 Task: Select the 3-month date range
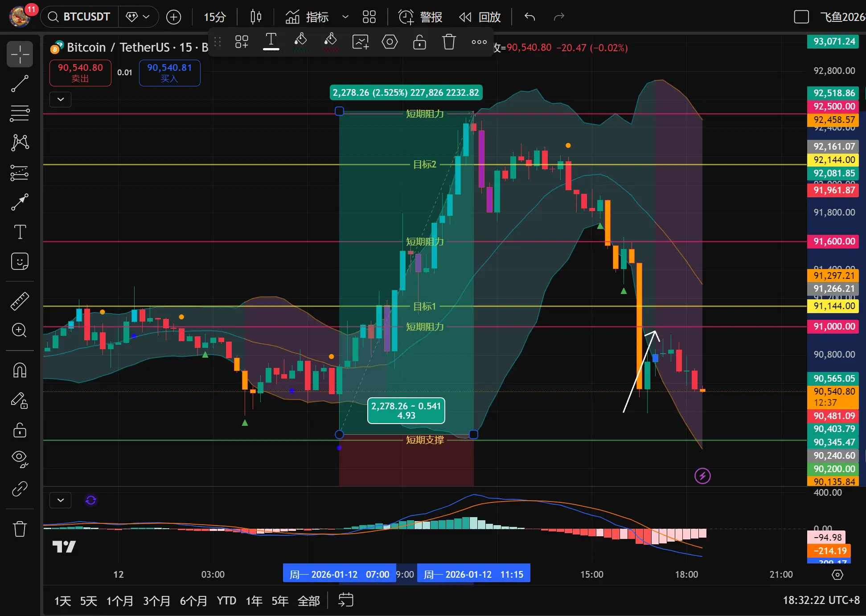(156, 601)
